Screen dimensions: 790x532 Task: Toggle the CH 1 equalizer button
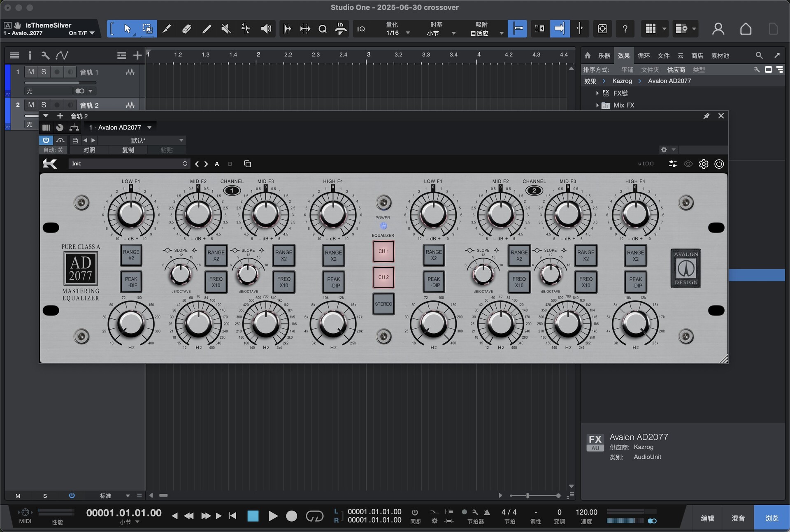(383, 251)
